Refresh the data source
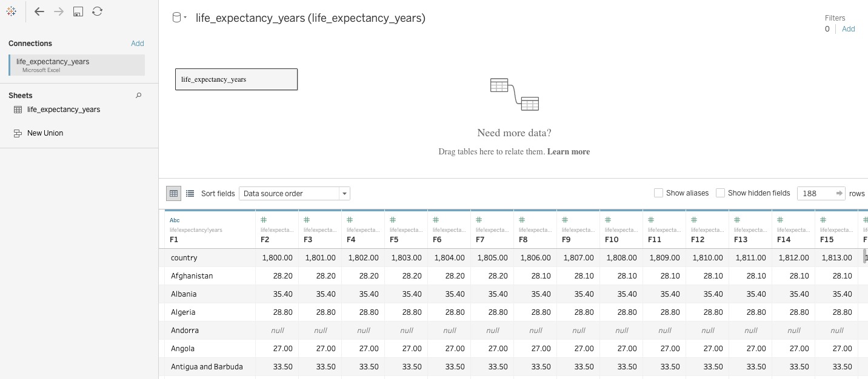 97,12
